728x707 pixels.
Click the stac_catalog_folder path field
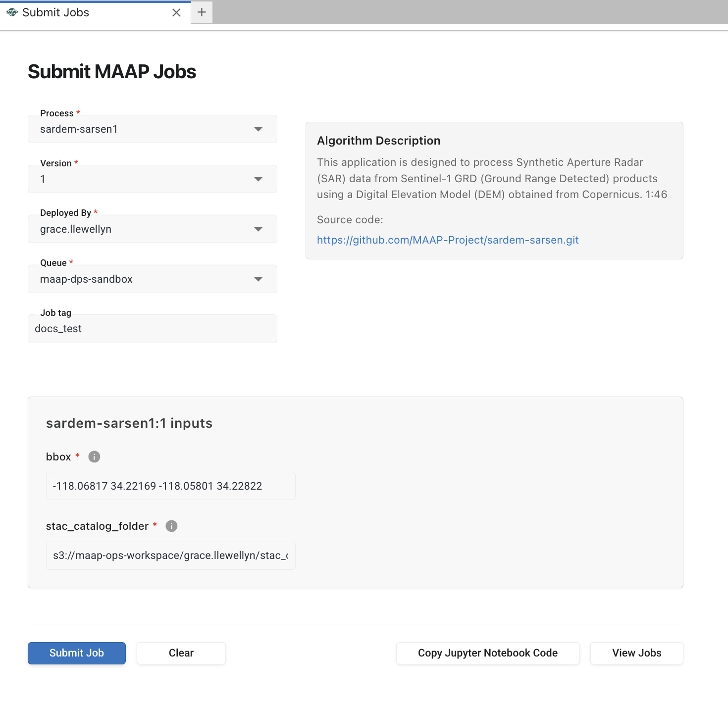click(171, 555)
